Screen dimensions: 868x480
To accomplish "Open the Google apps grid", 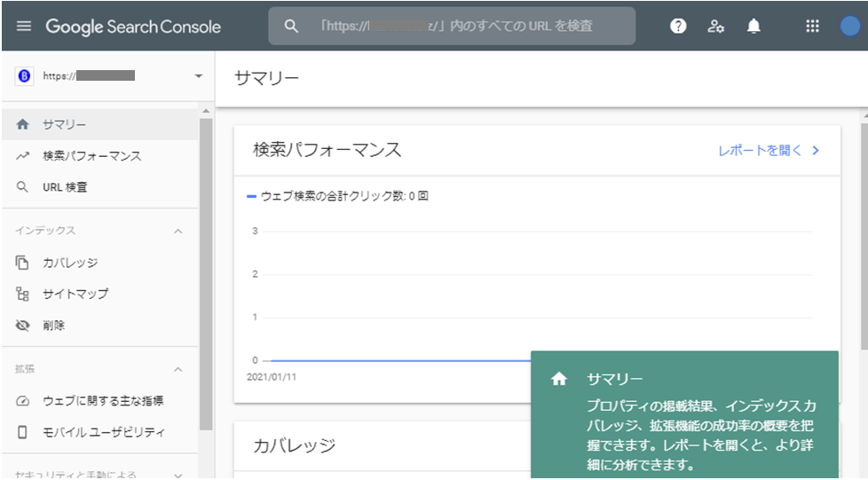I will tap(812, 26).
